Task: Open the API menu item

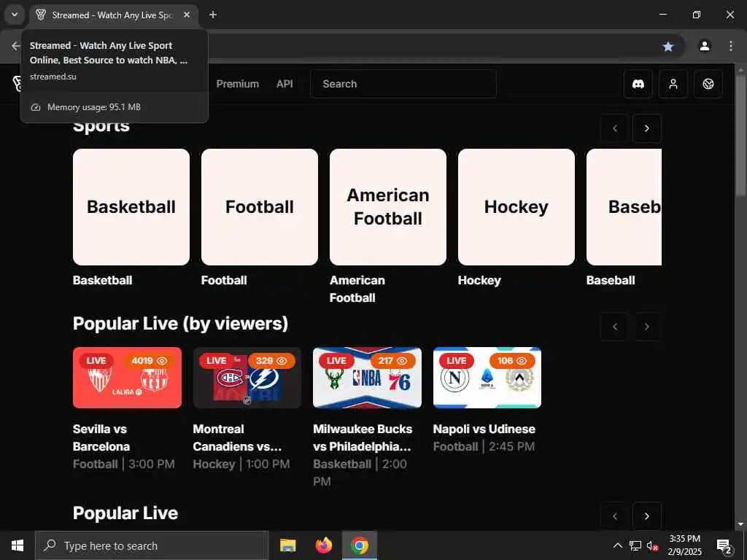Action: click(285, 84)
